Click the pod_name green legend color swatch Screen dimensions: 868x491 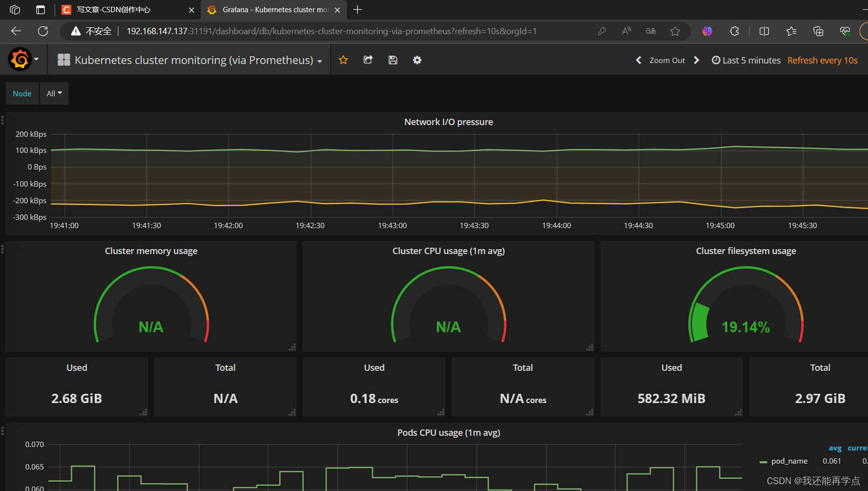[764, 462]
